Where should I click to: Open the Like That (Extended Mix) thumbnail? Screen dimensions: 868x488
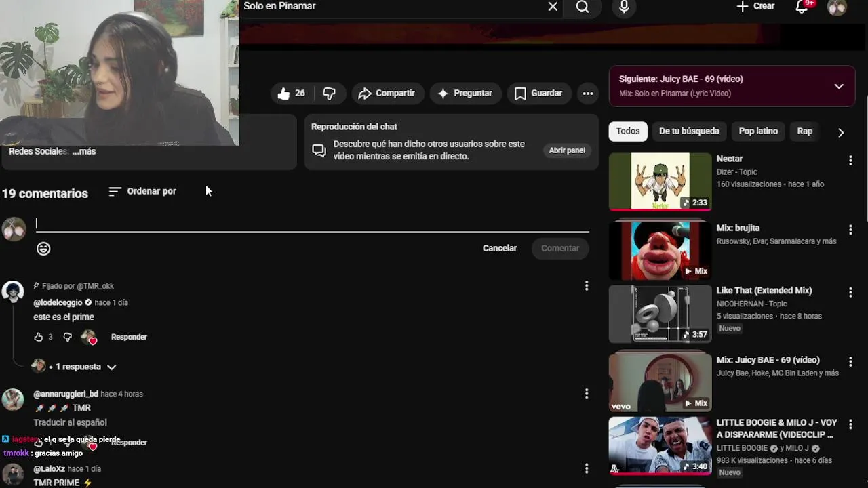coord(660,314)
